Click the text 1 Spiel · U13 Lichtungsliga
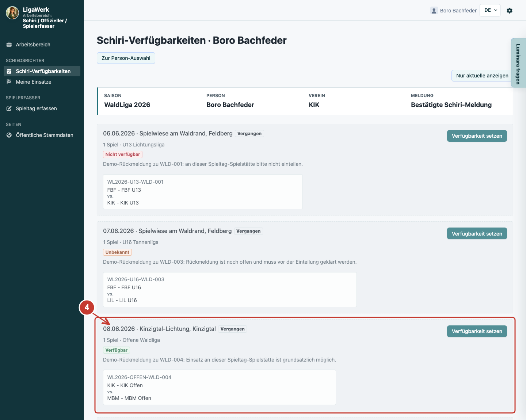This screenshot has height=420, width=526. [x=134, y=145]
